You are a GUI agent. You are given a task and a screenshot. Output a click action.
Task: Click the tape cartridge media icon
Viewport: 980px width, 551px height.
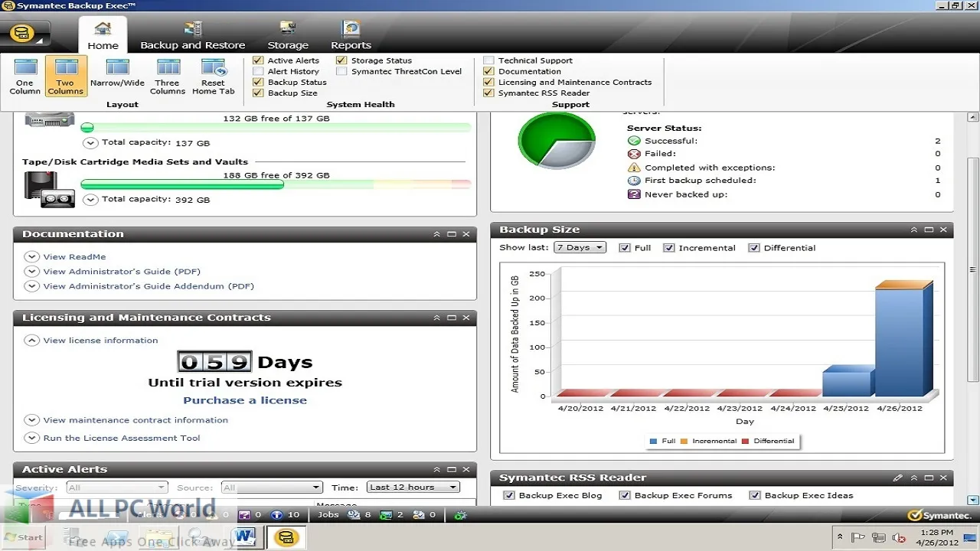[x=50, y=189]
